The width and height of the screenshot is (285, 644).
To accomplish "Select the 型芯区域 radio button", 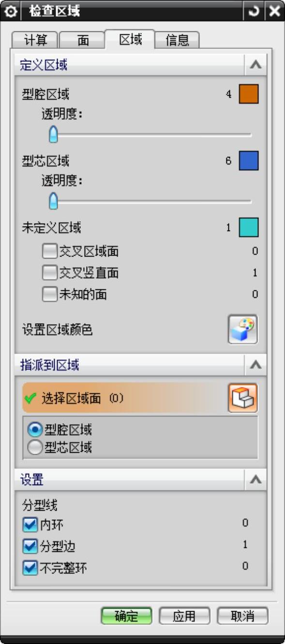I will coord(35,448).
